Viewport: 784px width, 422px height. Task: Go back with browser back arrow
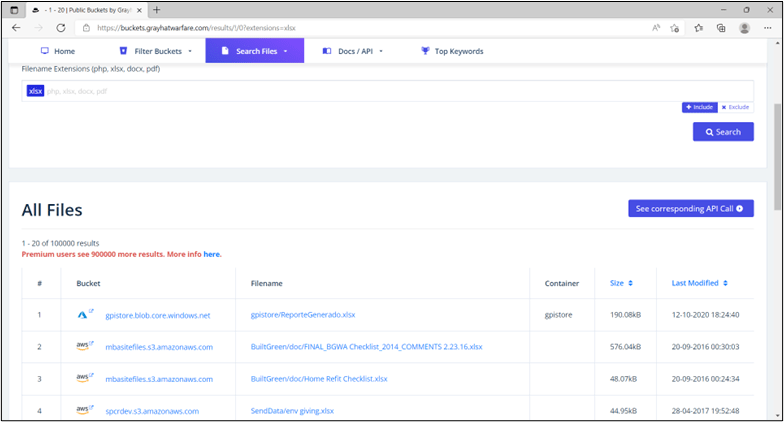pos(16,28)
